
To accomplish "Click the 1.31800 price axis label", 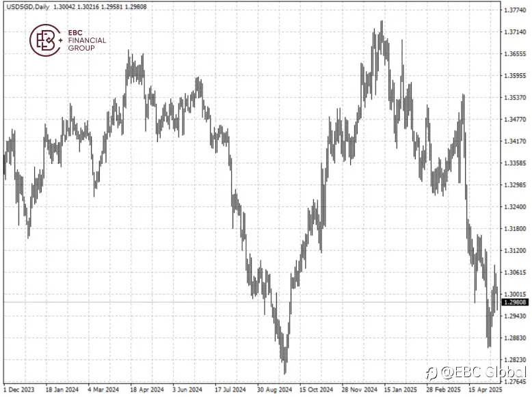I will coord(515,228).
